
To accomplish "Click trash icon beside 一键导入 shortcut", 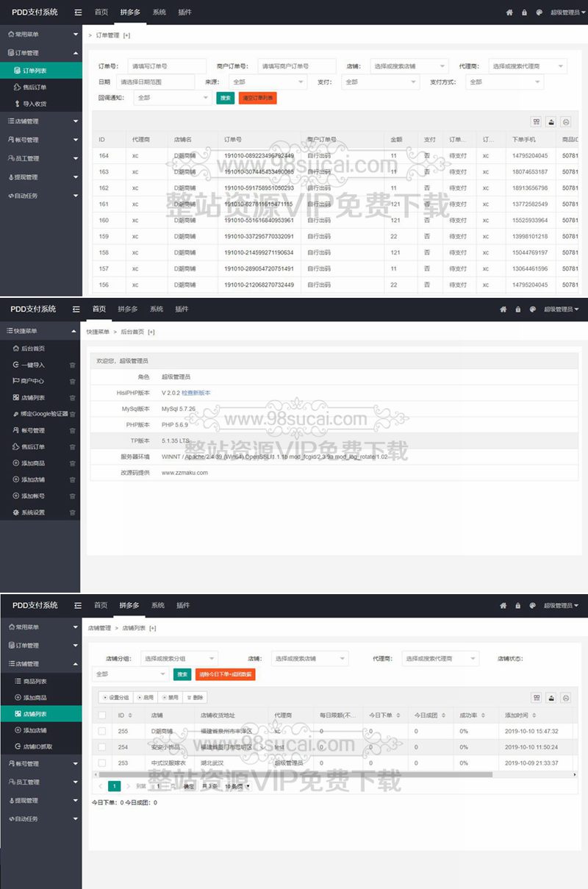I will tap(72, 365).
